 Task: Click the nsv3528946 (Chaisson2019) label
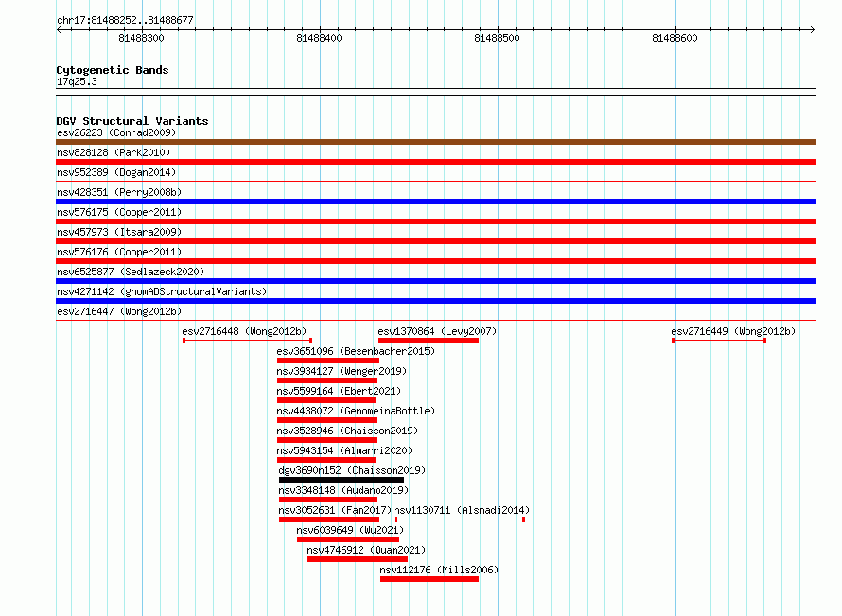(x=347, y=431)
